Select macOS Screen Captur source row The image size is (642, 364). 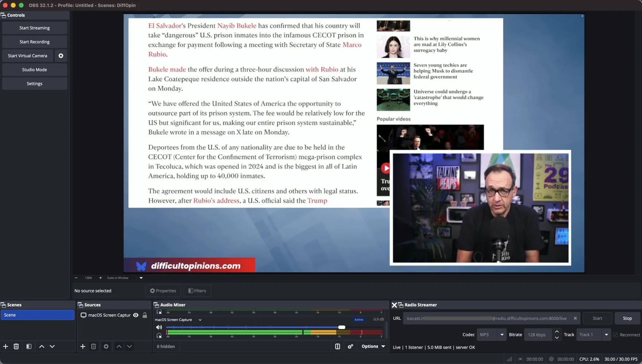tap(114, 315)
